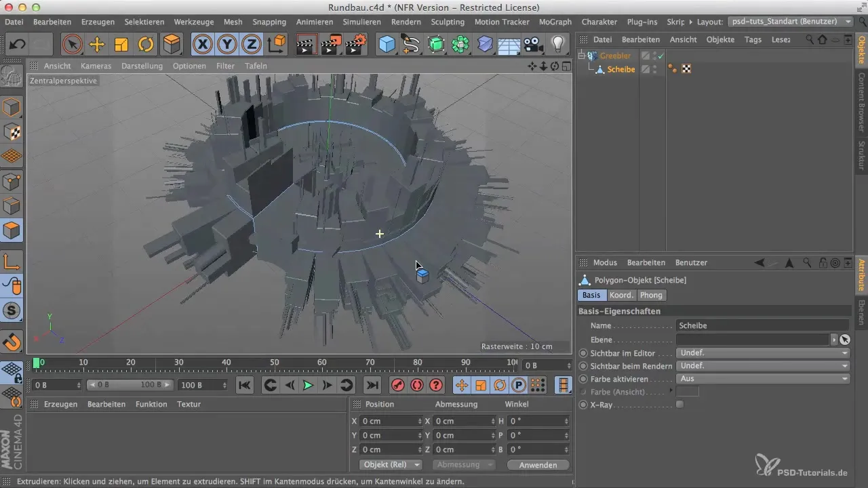Activate the Move tool in top toolbar
The image size is (868, 488).
point(97,45)
